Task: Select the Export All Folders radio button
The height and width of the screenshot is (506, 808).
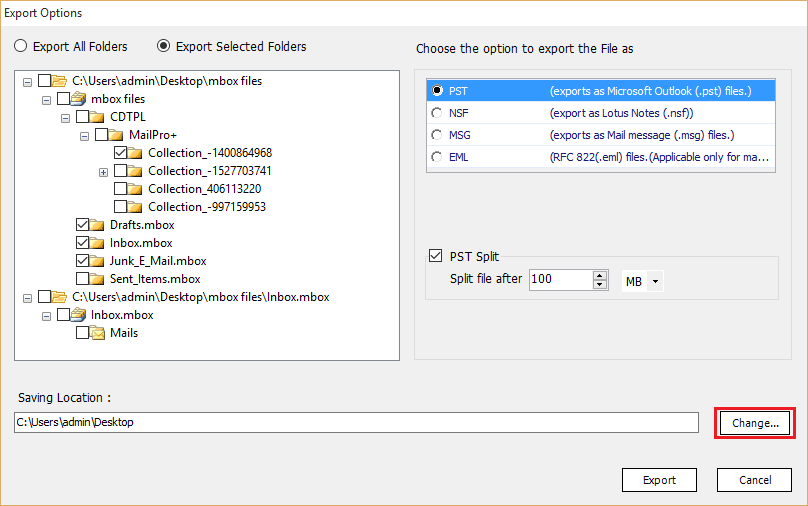Action: [21, 46]
